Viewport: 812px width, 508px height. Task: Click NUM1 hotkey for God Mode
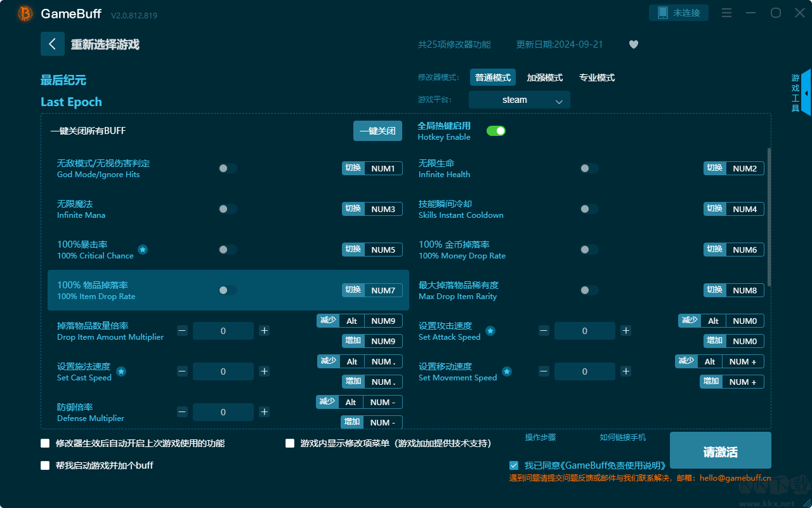pos(383,168)
